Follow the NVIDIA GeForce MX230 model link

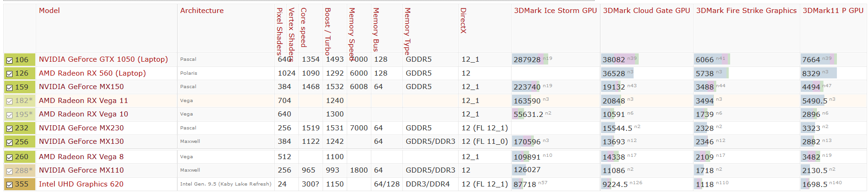coord(81,128)
